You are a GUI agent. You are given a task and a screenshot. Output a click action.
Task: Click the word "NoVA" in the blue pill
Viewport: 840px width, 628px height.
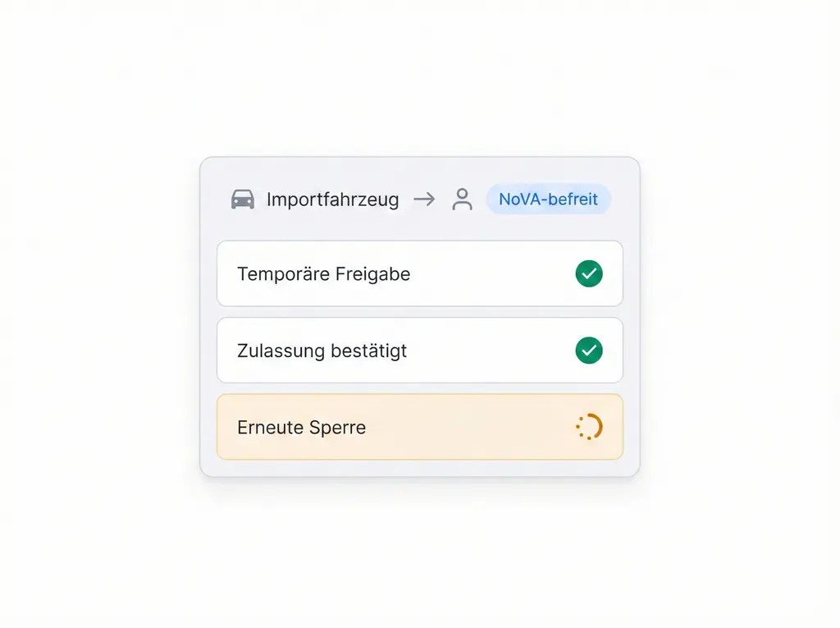pos(520,199)
